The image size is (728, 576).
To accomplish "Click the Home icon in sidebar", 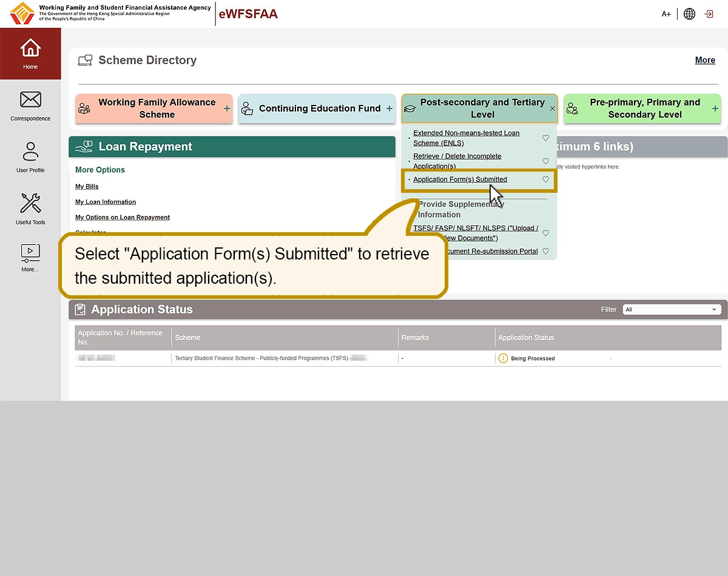I will click(30, 49).
